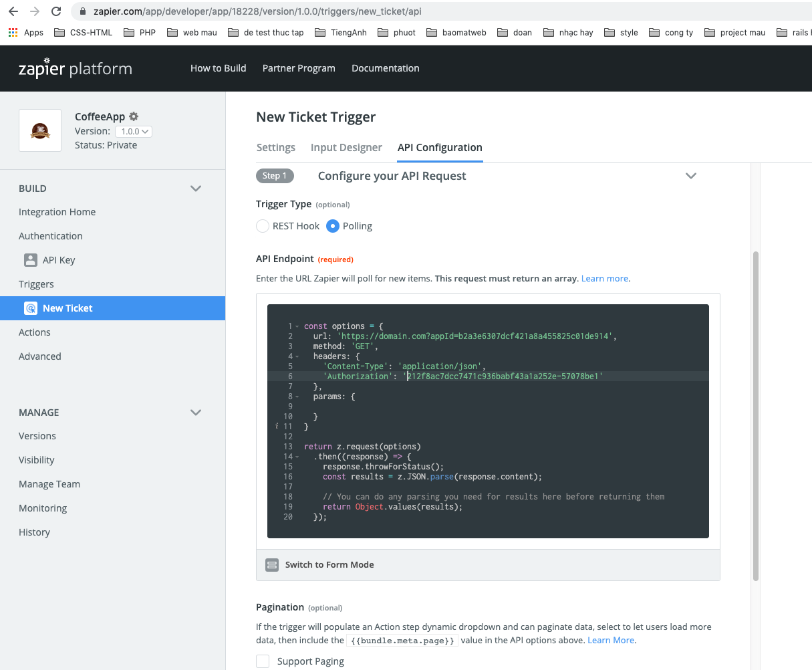Viewport: 812px width, 670px height.
Task: Go back using the browser back arrow
Action: coord(13,11)
